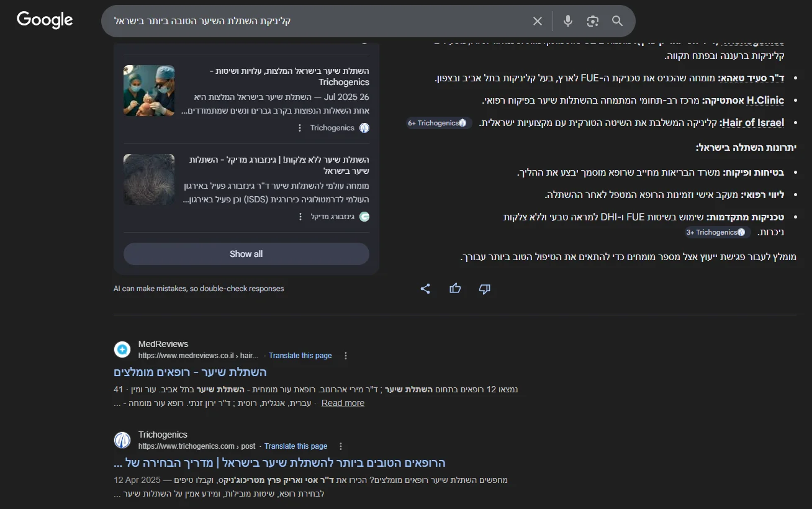Clear the search box text
This screenshot has height=509, width=812.
pyautogui.click(x=538, y=21)
